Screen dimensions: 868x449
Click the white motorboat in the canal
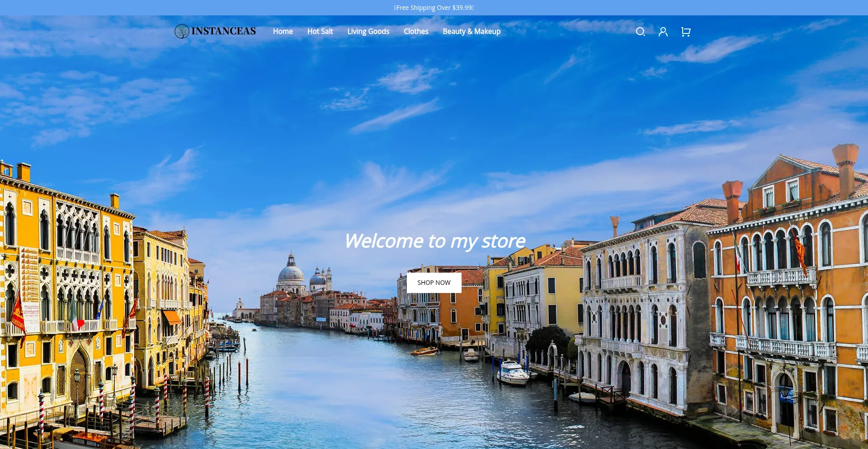513,373
